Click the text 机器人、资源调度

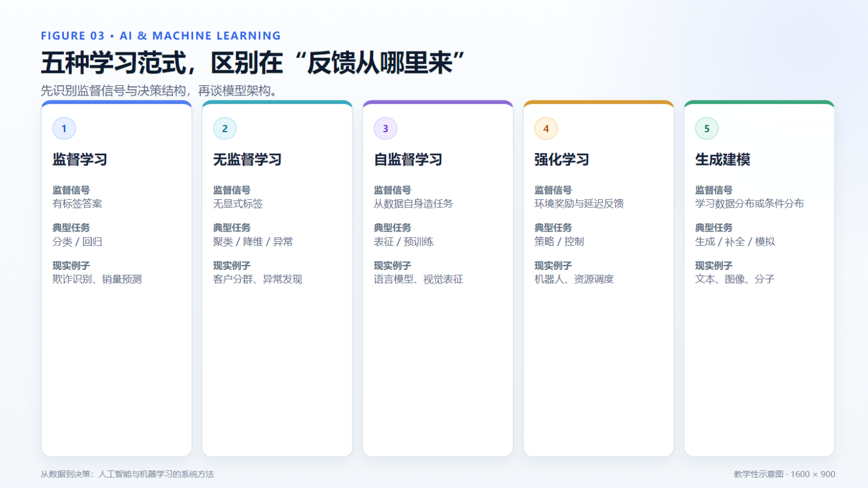pos(574,279)
